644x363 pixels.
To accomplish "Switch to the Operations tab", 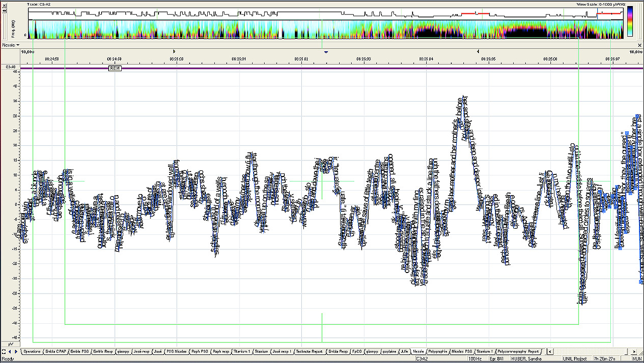I will point(32,351).
